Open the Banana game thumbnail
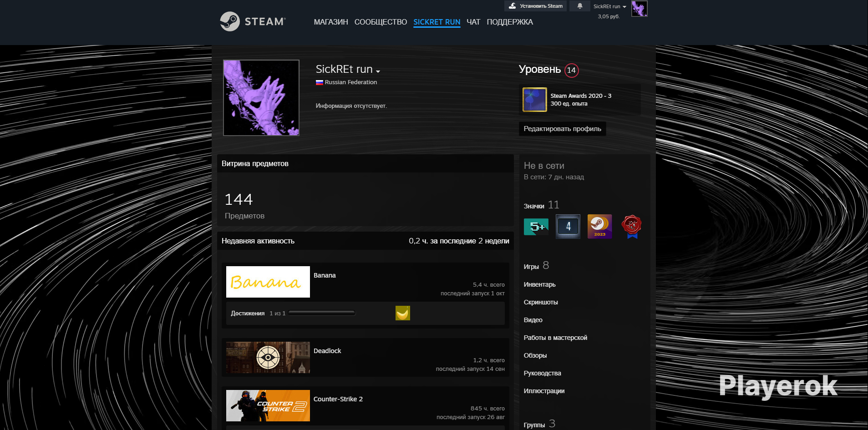Image resolution: width=868 pixels, height=430 pixels. tap(268, 282)
